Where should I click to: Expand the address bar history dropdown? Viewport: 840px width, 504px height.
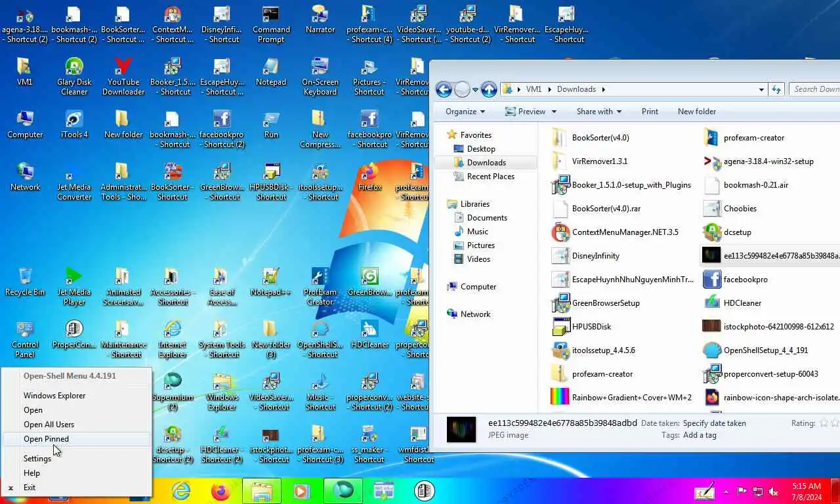coord(761,89)
